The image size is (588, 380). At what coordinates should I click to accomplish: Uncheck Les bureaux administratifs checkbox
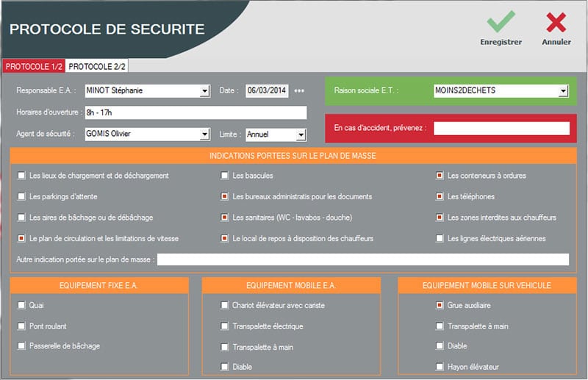click(225, 196)
